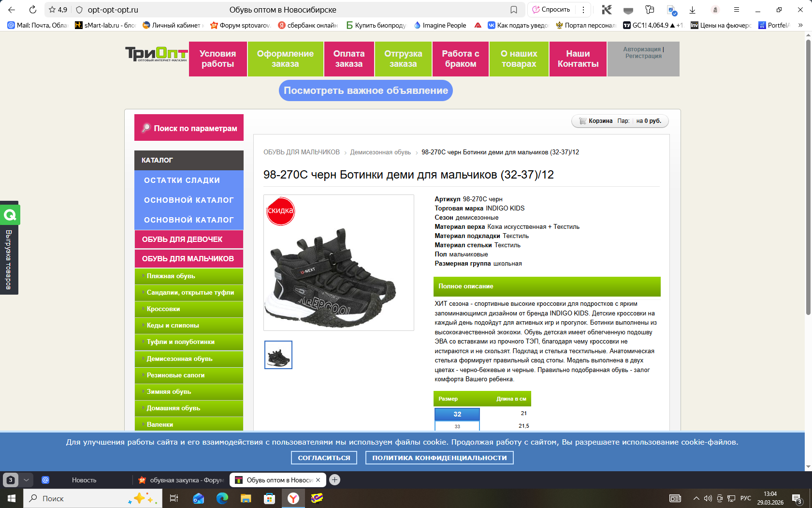Open browser downloads icon
Screen dimensions: 812x508
tap(692, 10)
